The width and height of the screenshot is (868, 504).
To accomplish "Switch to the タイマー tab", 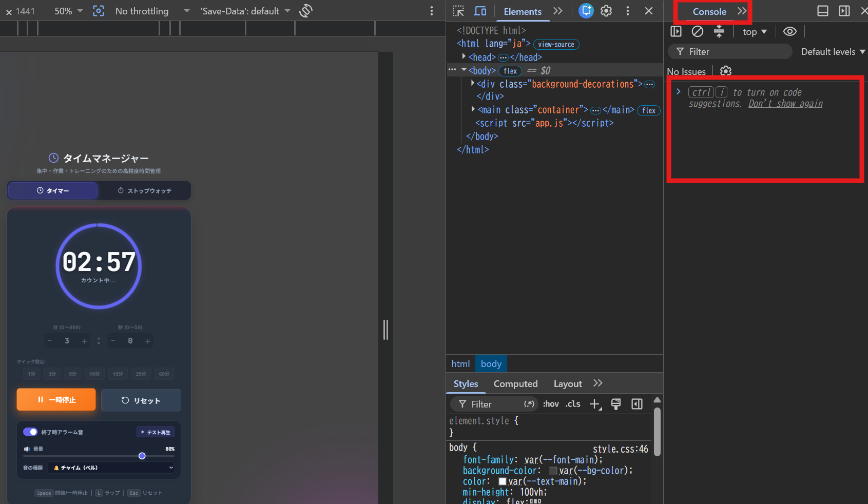I will click(x=52, y=190).
